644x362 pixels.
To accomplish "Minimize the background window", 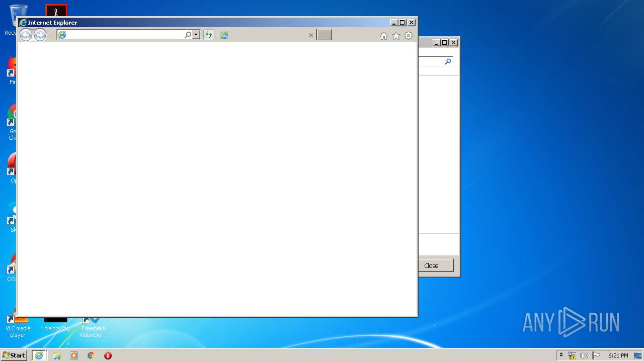I will [436, 43].
